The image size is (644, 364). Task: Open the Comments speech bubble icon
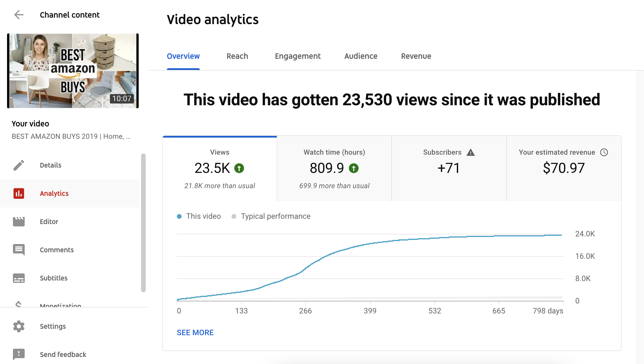point(19,250)
